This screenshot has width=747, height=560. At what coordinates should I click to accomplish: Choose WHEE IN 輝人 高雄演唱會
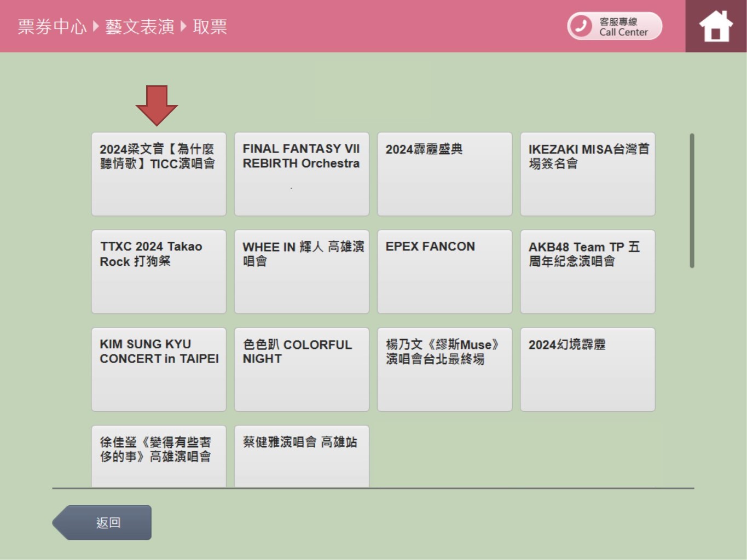[302, 272]
